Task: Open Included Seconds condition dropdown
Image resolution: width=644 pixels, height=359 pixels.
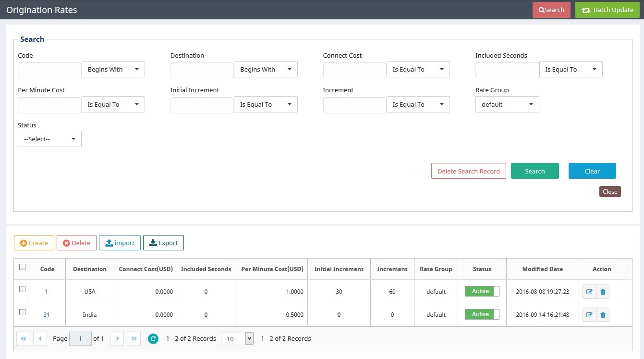Action: tap(571, 69)
